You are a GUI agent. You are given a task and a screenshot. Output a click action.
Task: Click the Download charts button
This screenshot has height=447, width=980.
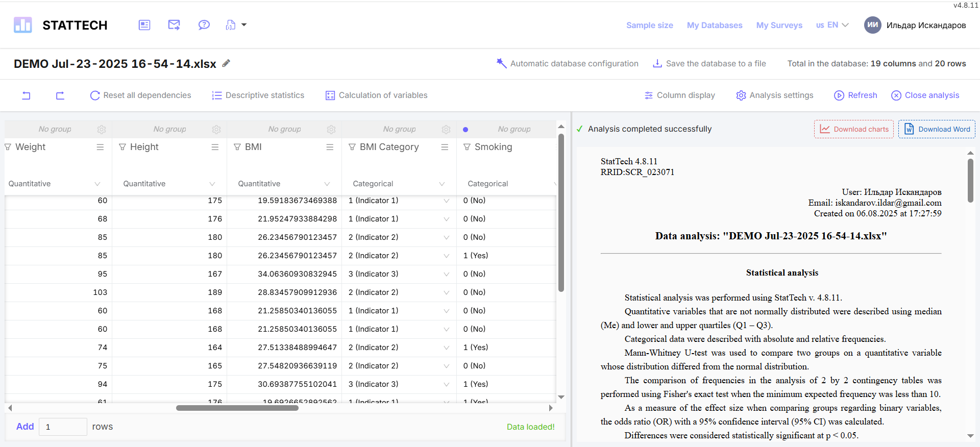853,129
